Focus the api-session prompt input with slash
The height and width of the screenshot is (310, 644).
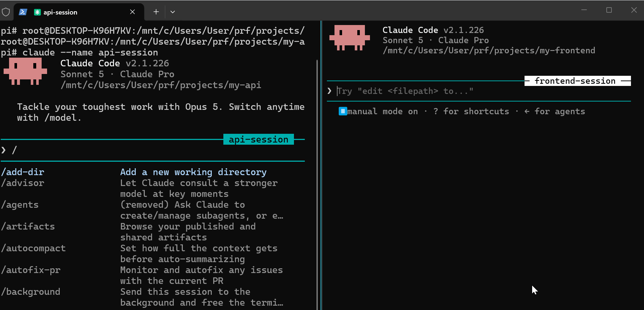[x=153, y=150]
